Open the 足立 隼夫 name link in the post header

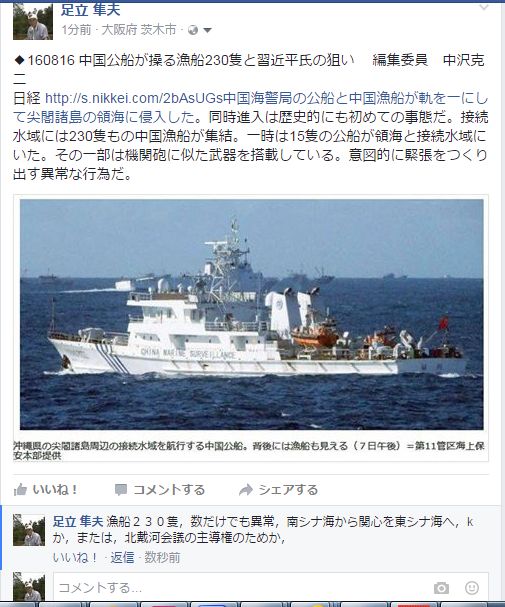91,9
